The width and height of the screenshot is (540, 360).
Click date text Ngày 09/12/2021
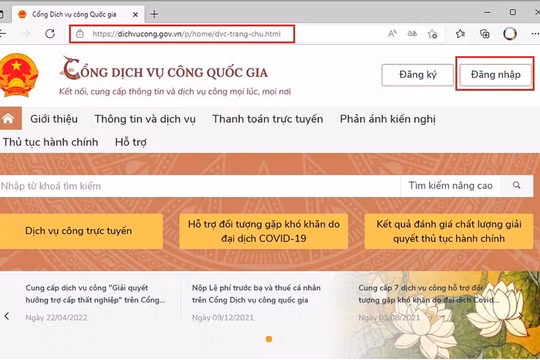(x=223, y=317)
